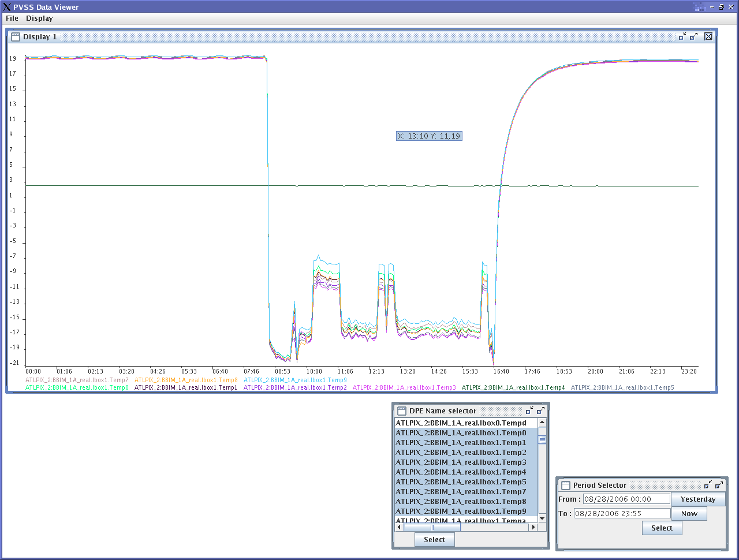
Task: Click the From date input field
Action: [x=626, y=499]
